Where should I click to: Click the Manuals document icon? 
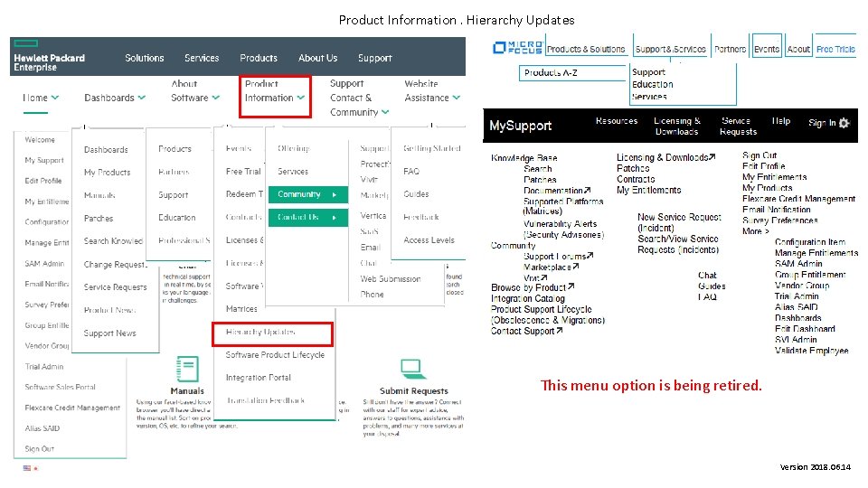click(x=187, y=369)
